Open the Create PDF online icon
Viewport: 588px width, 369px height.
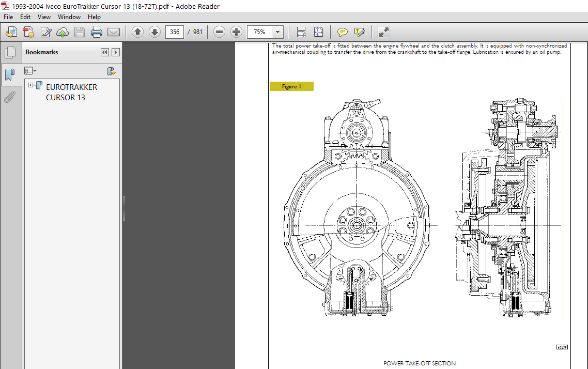pos(11,32)
